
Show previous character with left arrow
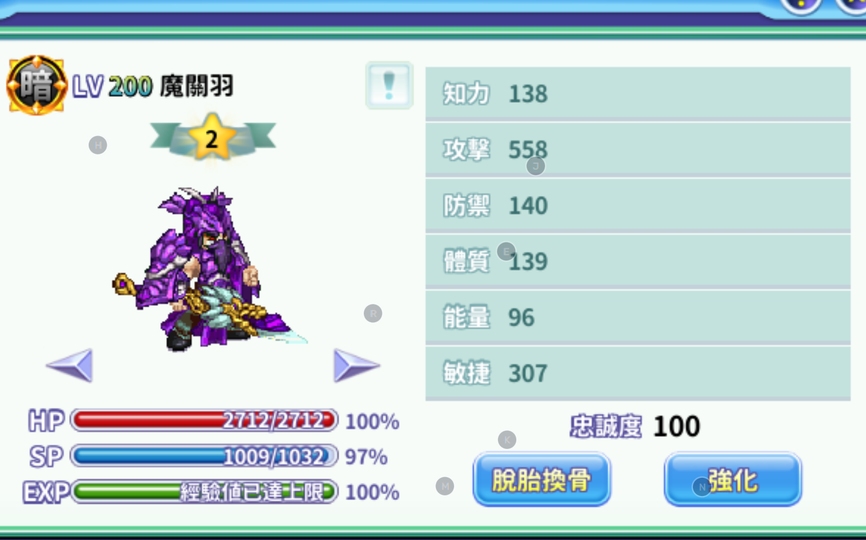point(70,365)
